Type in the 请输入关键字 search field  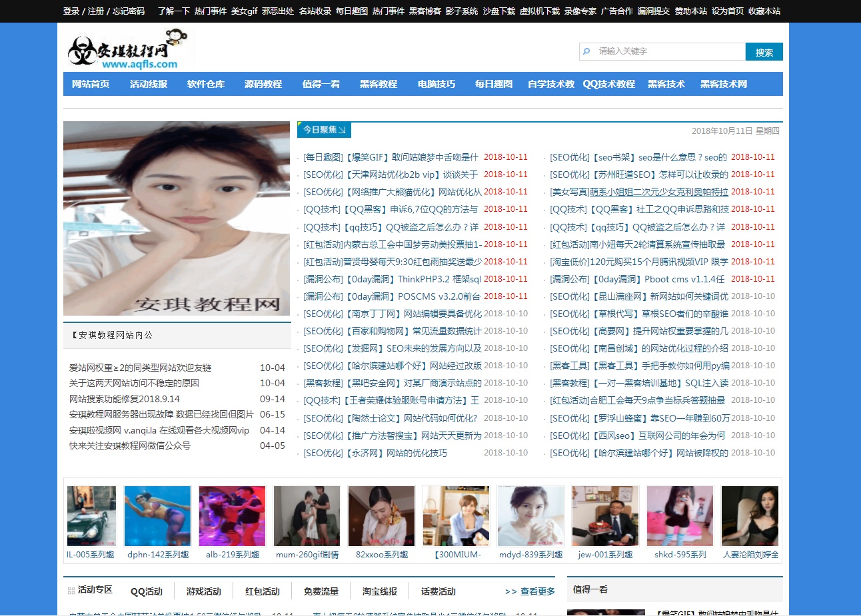click(x=666, y=51)
